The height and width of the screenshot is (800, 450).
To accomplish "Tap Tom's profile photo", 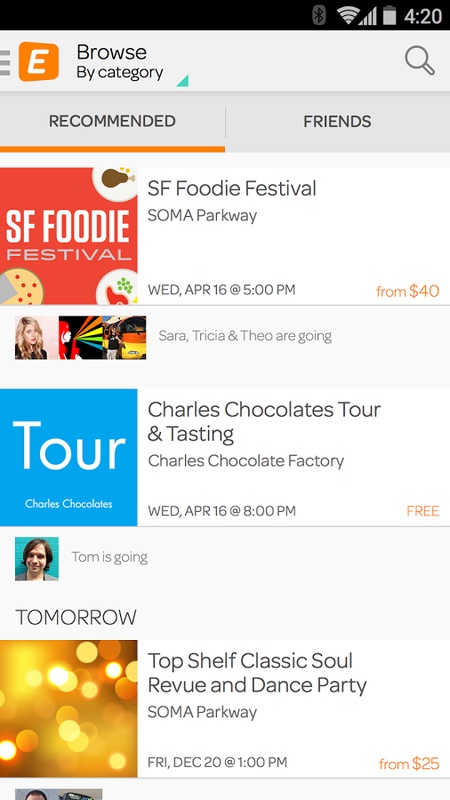I will click(x=37, y=559).
